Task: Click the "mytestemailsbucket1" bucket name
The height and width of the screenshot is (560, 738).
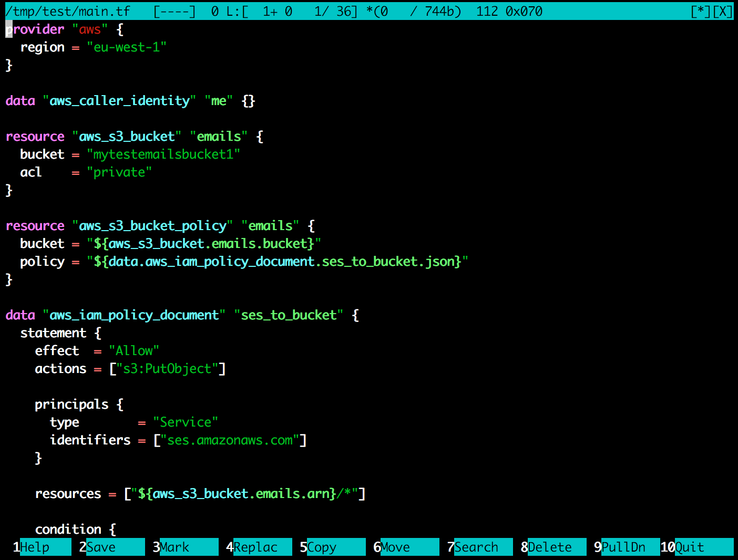Action: pos(163,154)
